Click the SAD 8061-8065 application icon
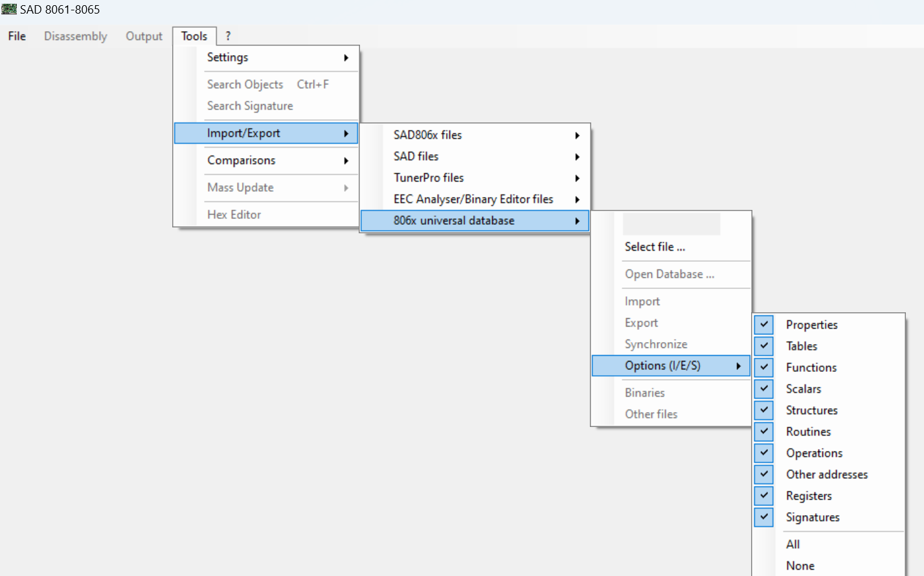 pyautogui.click(x=9, y=9)
